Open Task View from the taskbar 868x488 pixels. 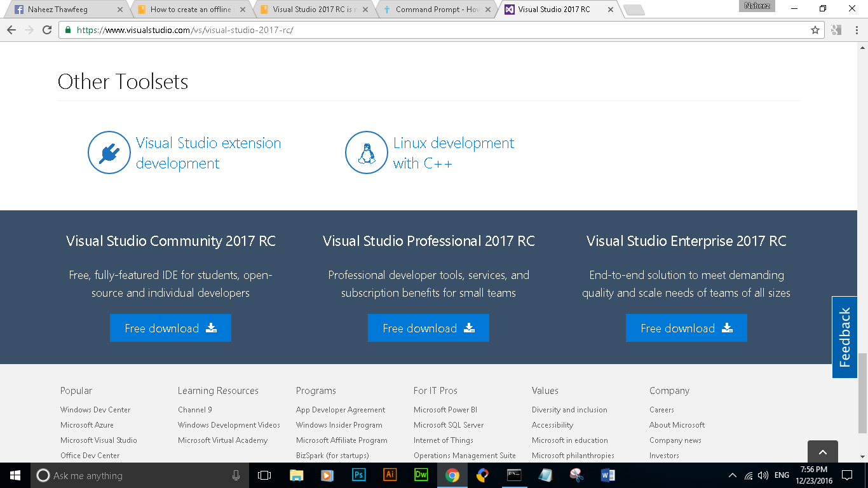pos(264,475)
